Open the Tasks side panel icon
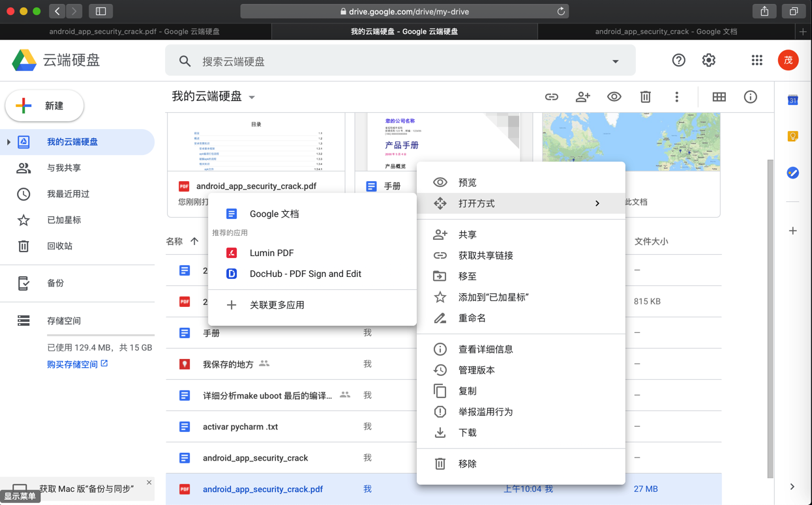Screen dimensions: 812x505 (x=792, y=173)
